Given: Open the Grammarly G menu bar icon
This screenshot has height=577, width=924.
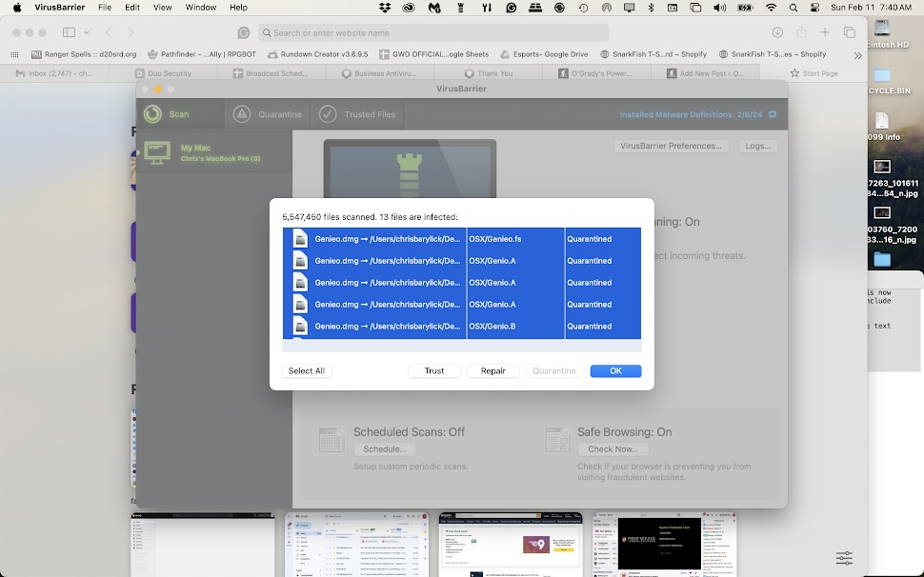Looking at the screenshot, I should pos(511,8).
